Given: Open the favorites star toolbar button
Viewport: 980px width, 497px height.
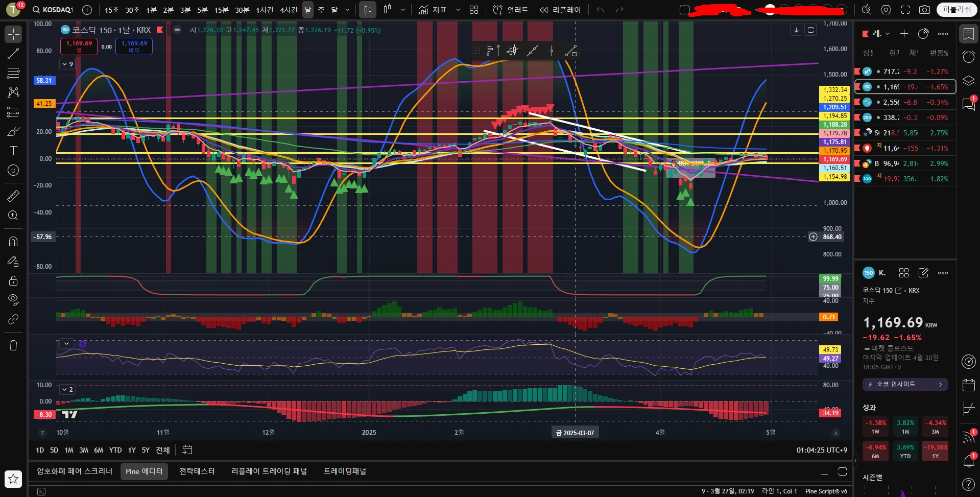Looking at the screenshot, I should (13, 479).
